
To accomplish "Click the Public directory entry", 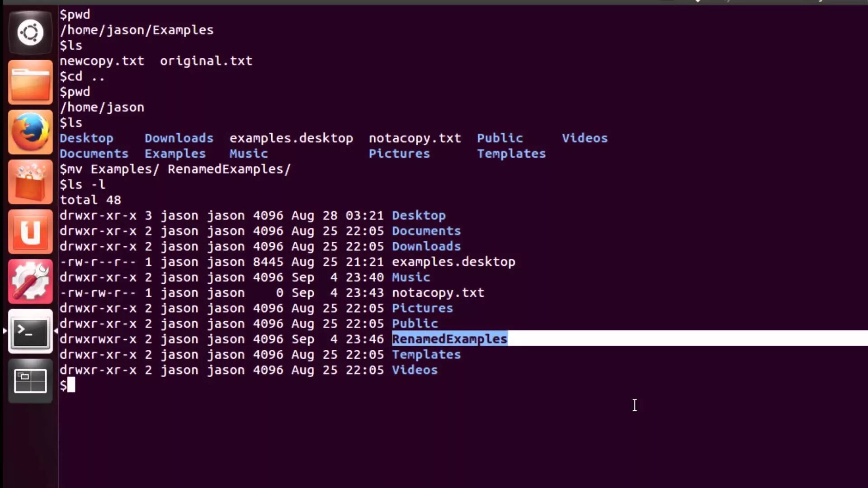I will click(414, 323).
